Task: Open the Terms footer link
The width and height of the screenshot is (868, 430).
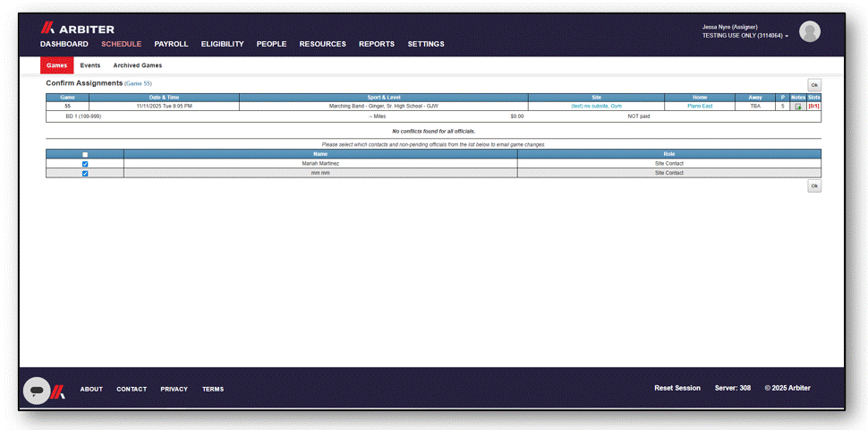Action: click(x=213, y=389)
